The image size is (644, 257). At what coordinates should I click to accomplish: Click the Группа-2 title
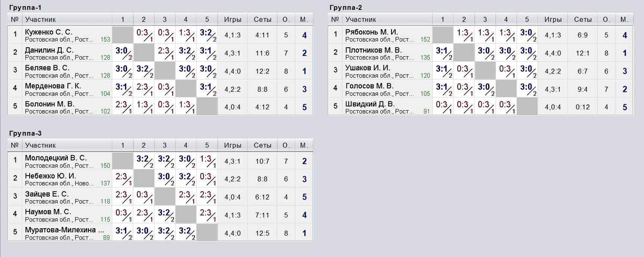[346, 8]
